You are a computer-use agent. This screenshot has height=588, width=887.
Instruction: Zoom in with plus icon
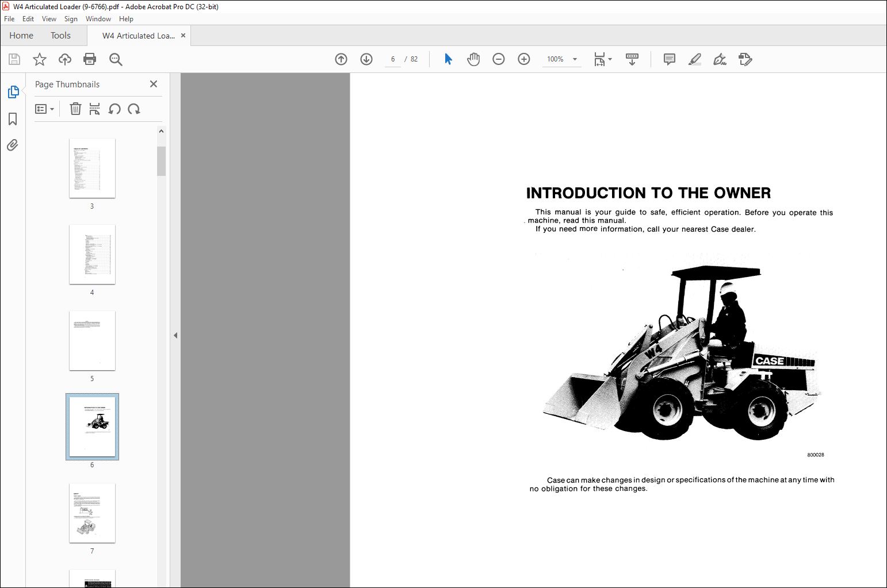pyautogui.click(x=524, y=59)
